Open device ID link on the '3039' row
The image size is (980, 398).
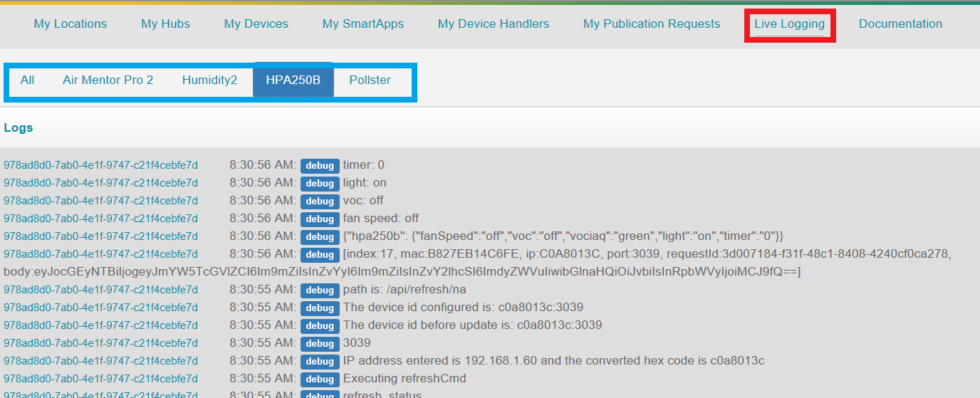click(100, 343)
